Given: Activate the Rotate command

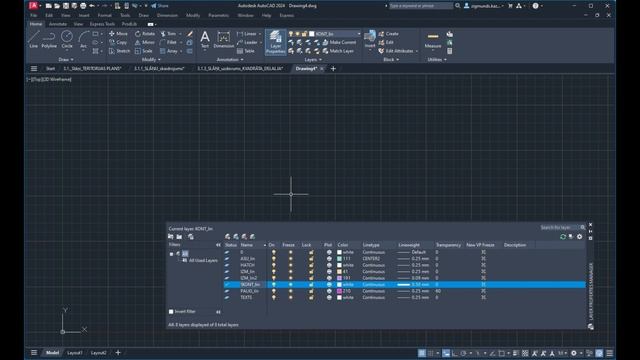Looking at the screenshot, I should pos(145,33).
